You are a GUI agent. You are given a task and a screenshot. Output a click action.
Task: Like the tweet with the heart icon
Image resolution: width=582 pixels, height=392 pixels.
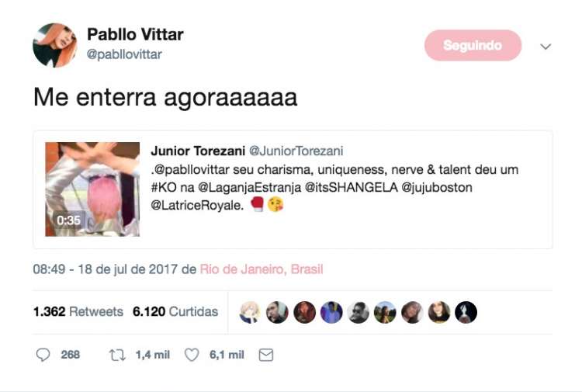click(x=192, y=355)
